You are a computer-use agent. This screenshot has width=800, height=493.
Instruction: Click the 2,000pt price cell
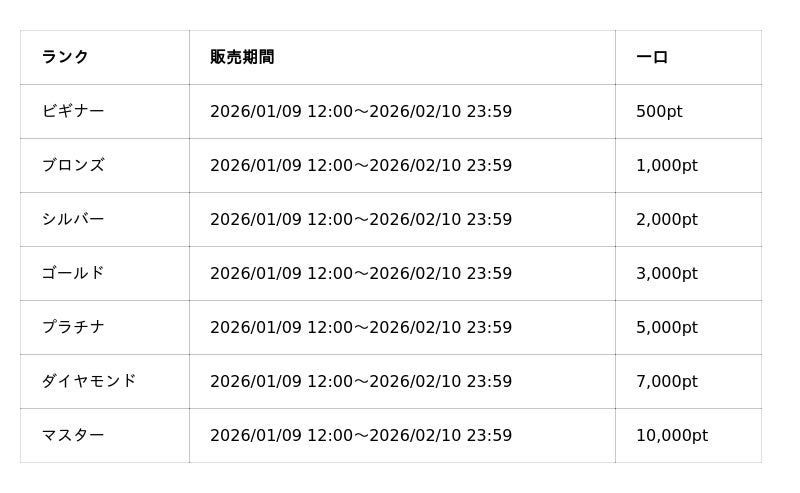667,219
